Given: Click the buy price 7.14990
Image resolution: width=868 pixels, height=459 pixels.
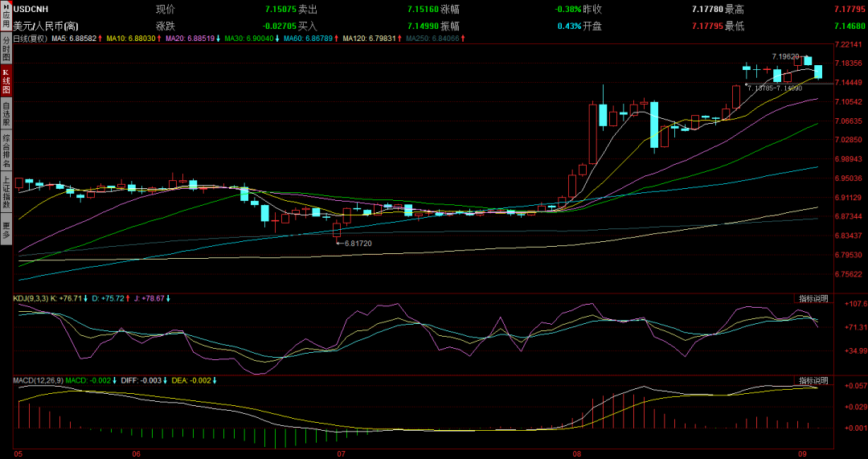Looking at the screenshot, I should click(423, 26).
